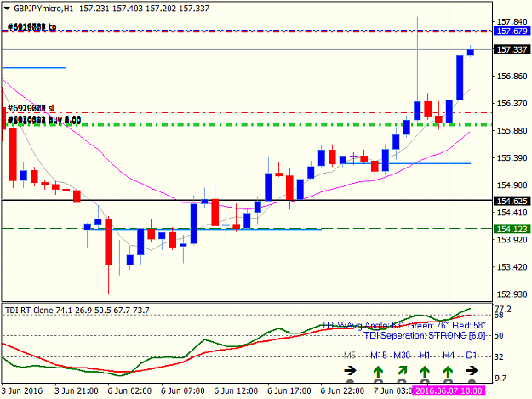Image resolution: width=532 pixels, height=399 pixels.
Task: Click the 154.410 price scale value
Action: coord(512,213)
